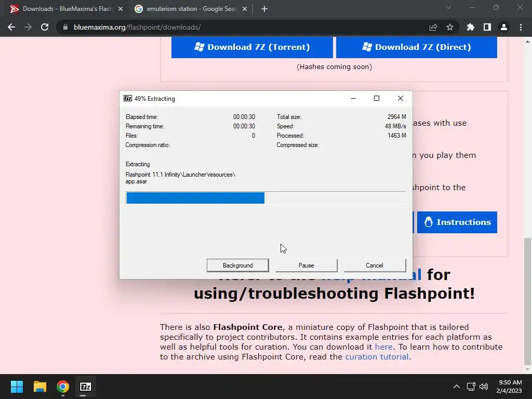Close the Downloads BlueMaxima tab
Viewport: 532px width, 399px height.
[x=121, y=9]
